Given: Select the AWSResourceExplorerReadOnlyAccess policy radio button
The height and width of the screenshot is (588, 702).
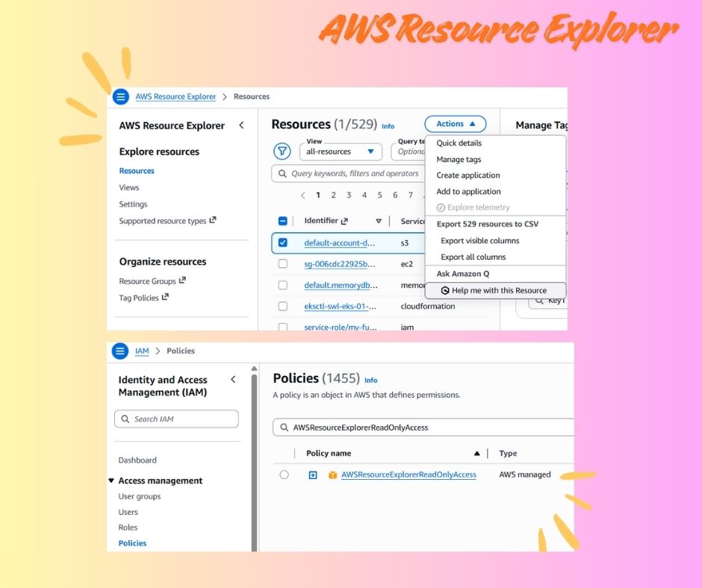Looking at the screenshot, I should pyautogui.click(x=284, y=475).
